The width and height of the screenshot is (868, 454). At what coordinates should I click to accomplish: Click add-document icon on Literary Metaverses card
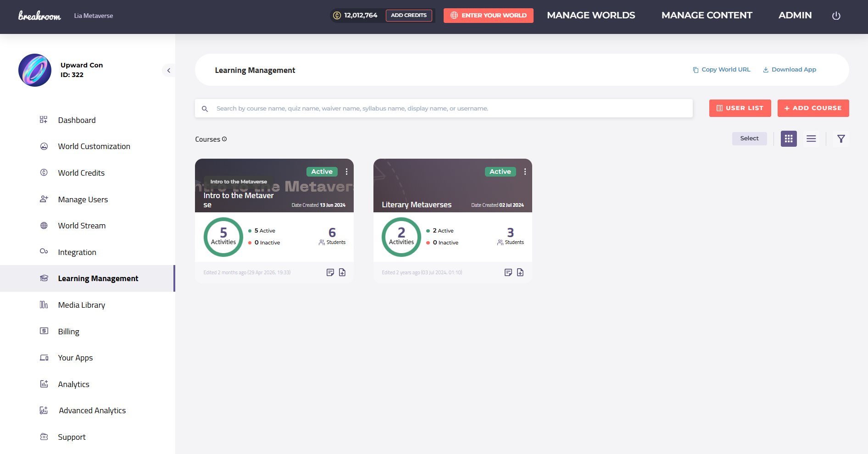[x=520, y=272]
